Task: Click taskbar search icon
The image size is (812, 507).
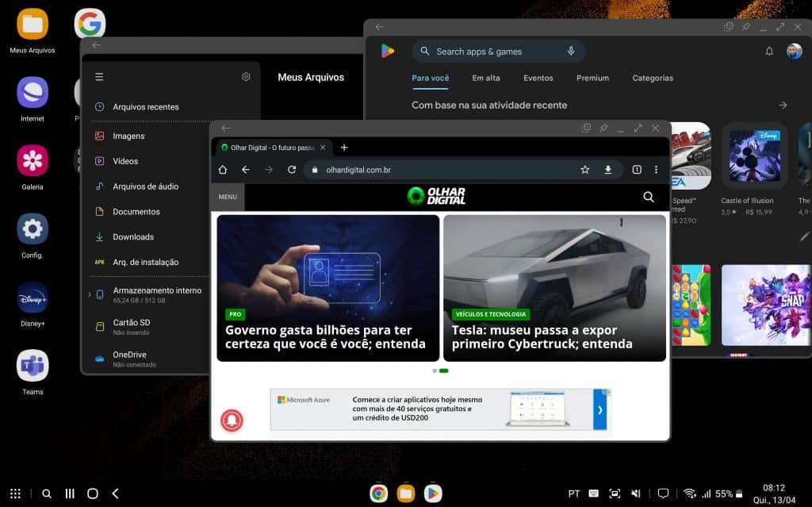Action: [x=47, y=494]
